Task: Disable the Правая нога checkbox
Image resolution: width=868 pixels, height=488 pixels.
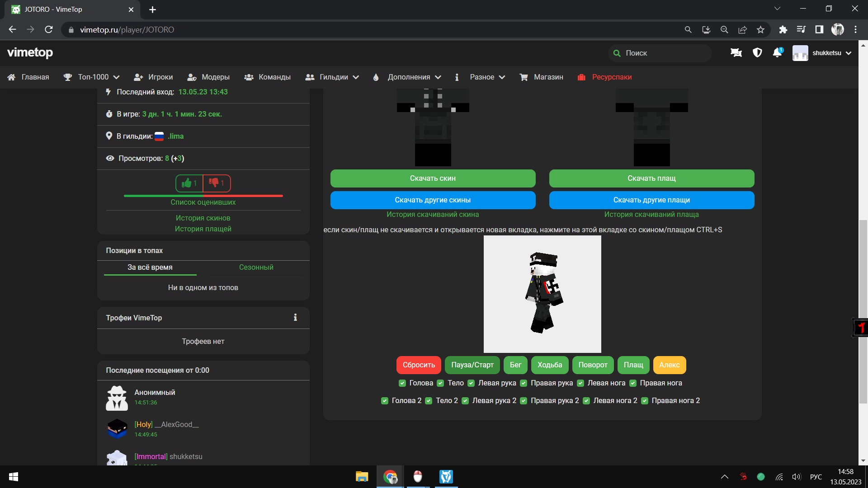Action: coord(633,383)
